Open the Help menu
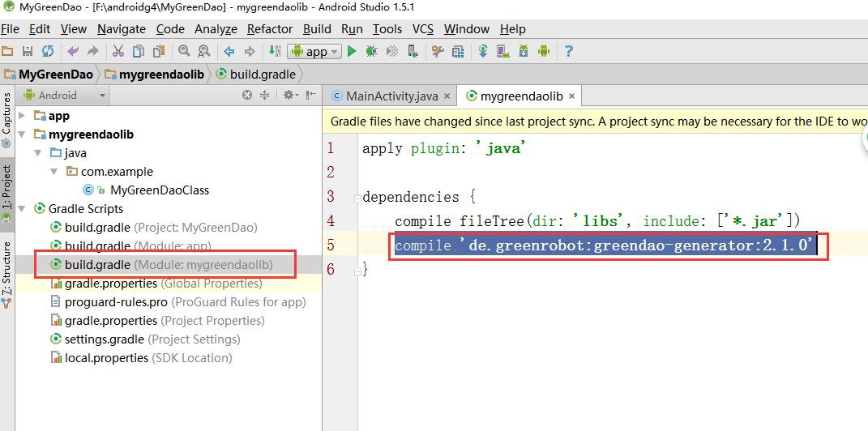 pyautogui.click(x=512, y=29)
